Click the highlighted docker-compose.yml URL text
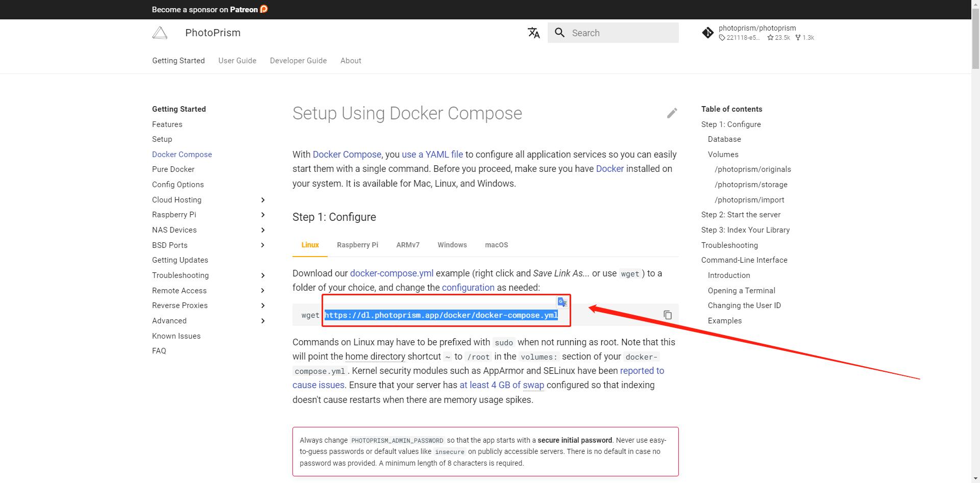The image size is (980, 483). click(x=441, y=315)
